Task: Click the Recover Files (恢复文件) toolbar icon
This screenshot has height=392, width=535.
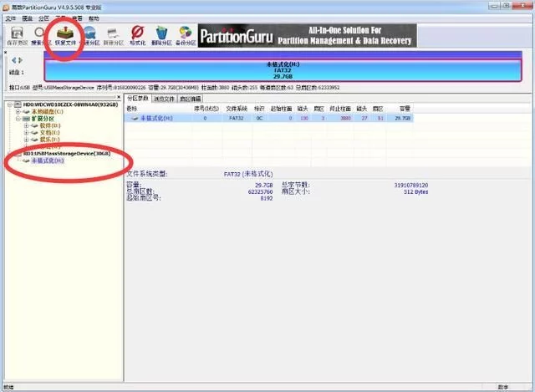Action: pyautogui.click(x=65, y=36)
